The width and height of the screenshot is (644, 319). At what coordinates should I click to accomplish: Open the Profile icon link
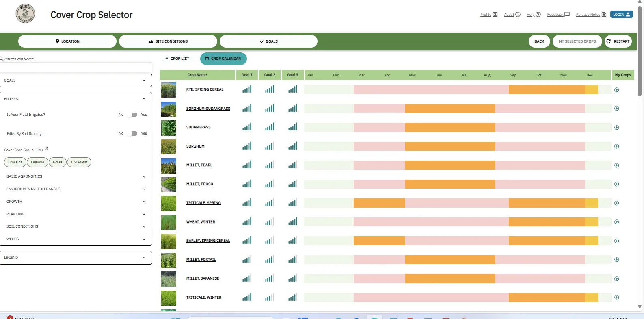pyautogui.click(x=495, y=15)
